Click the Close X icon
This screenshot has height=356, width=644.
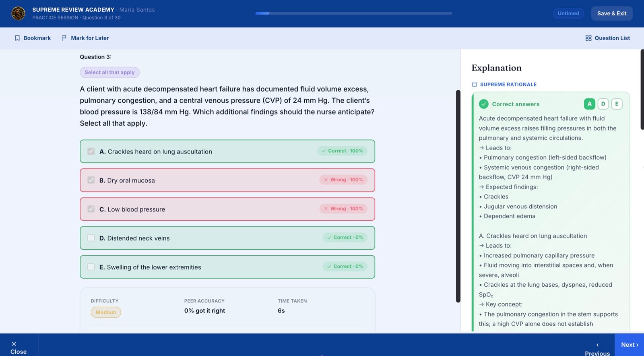[14, 344]
